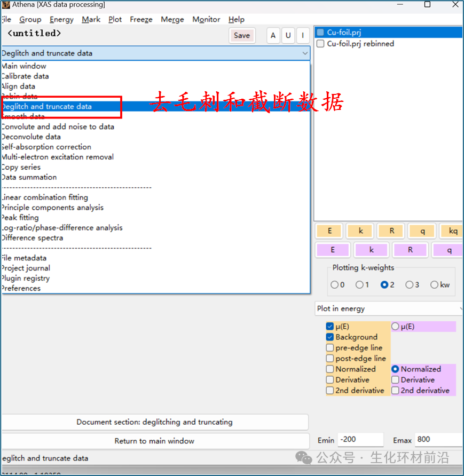Open File metadata tool

coord(156,258)
